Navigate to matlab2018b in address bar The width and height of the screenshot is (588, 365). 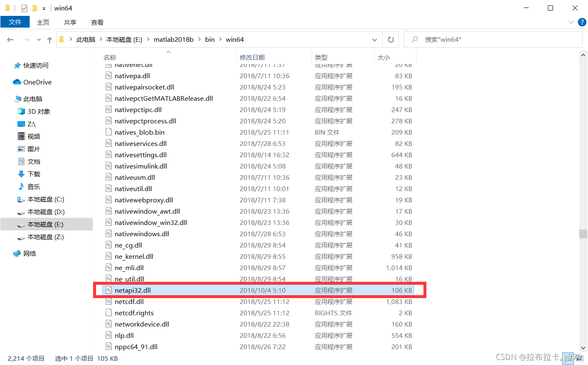tap(174, 39)
